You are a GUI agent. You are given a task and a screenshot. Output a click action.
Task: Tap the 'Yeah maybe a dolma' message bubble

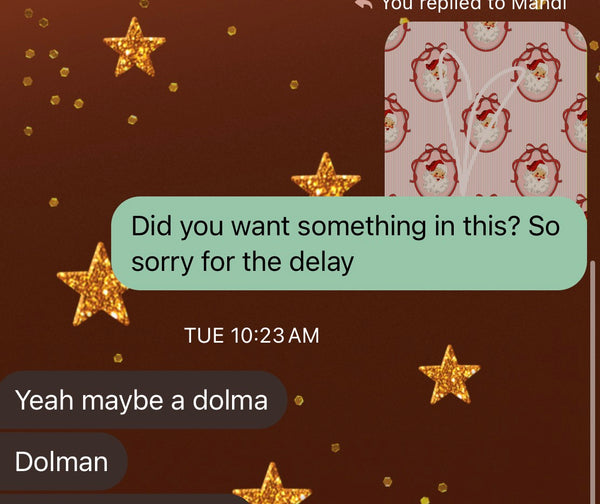pos(143,400)
